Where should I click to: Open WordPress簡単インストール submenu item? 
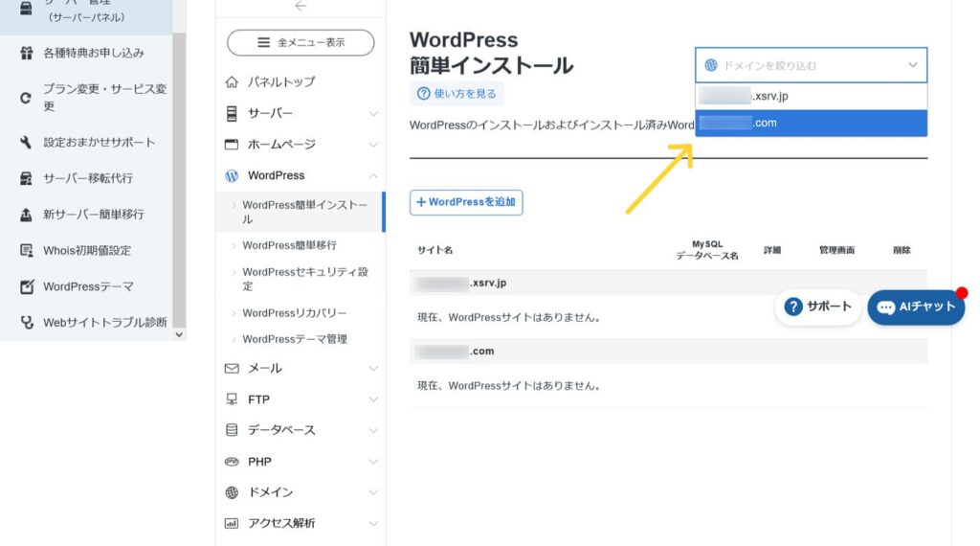[300, 212]
